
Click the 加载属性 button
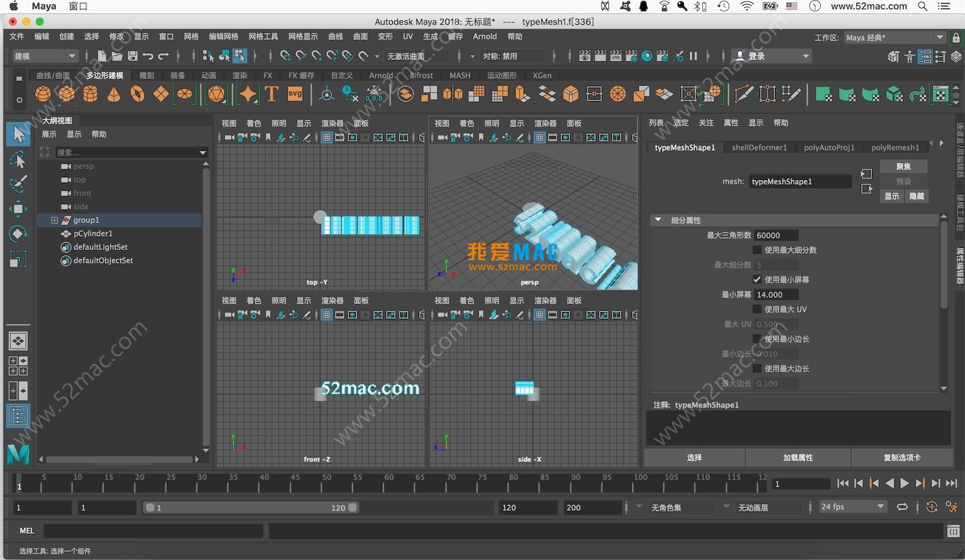pyautogui.click(x=798, y=458)
